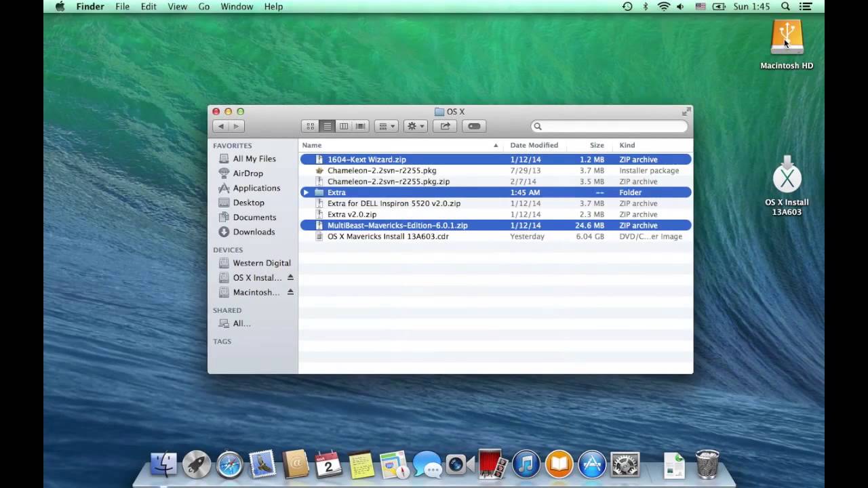The image size is (868, 488).
Task: Select OS X Mavericks Install 13A603.cdr
Action: coord(496,237)
